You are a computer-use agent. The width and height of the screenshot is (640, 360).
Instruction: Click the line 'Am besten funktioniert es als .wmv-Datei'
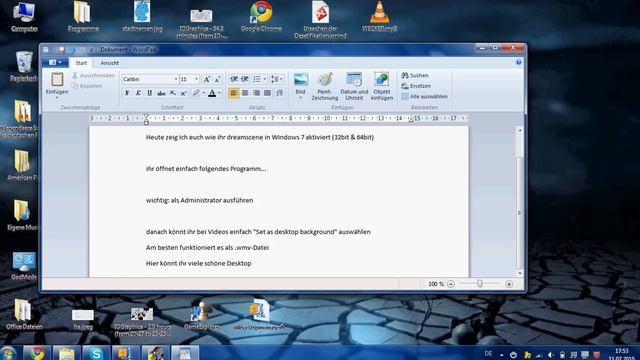pyautogui.click(x=207, y=247)
